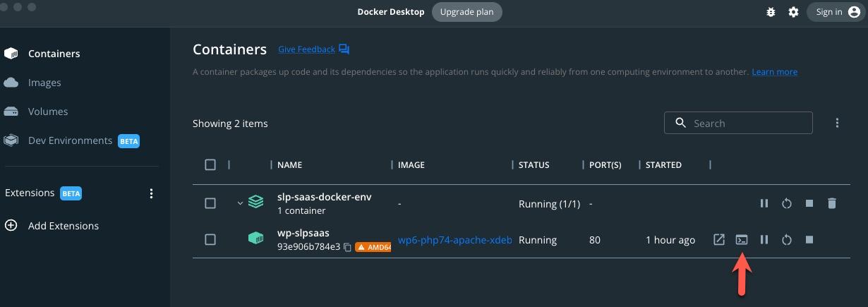Copy the container ID 93e906b784e3
Viewport: 868px width, 307px height.
tap(347, 248)
